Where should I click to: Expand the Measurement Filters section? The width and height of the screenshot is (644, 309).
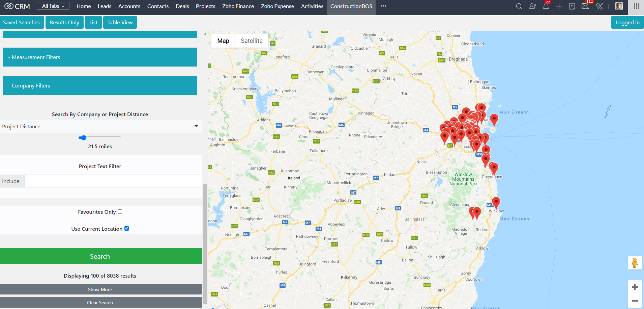pyautogui.click(x=100, y=57)
